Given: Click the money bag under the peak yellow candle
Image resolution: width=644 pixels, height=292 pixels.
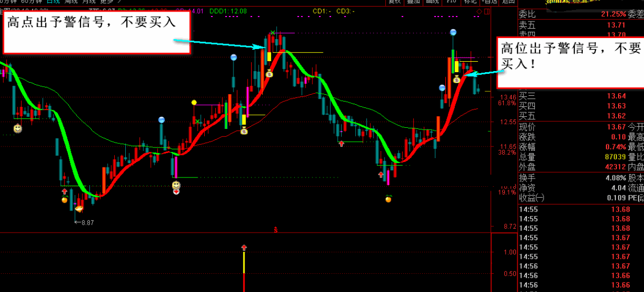Looking at the screenshot, I should [269, 74].
